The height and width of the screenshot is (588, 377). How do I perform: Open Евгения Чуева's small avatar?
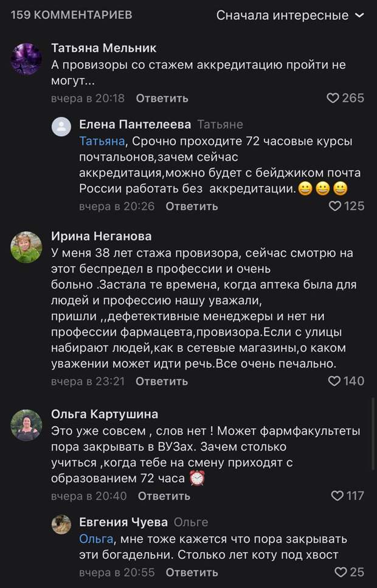(61, 524)
